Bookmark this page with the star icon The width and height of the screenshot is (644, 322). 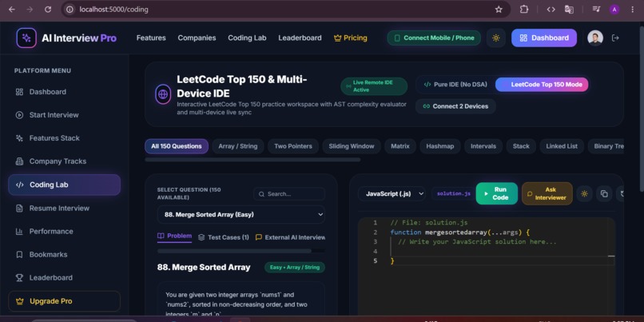coord(499,9)
